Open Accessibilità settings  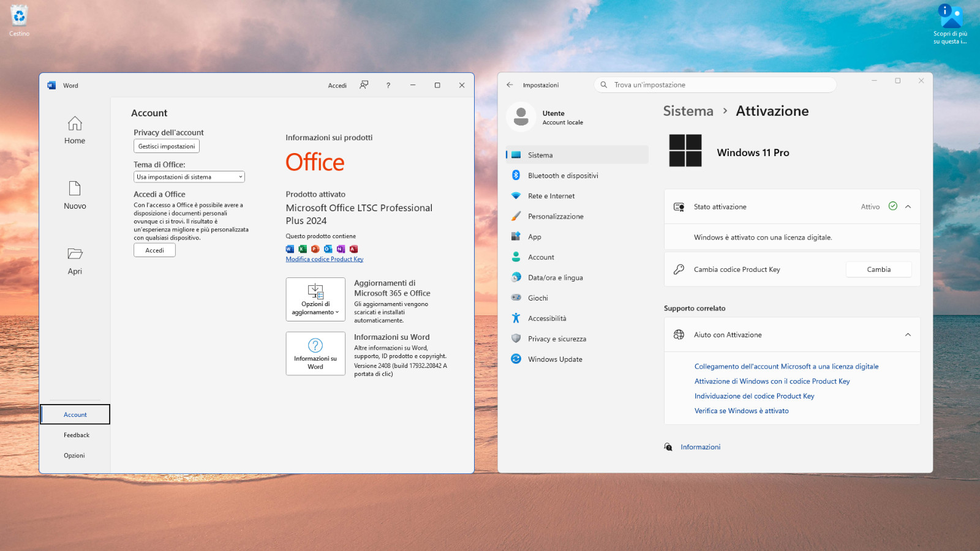click(x=577, y=318)
